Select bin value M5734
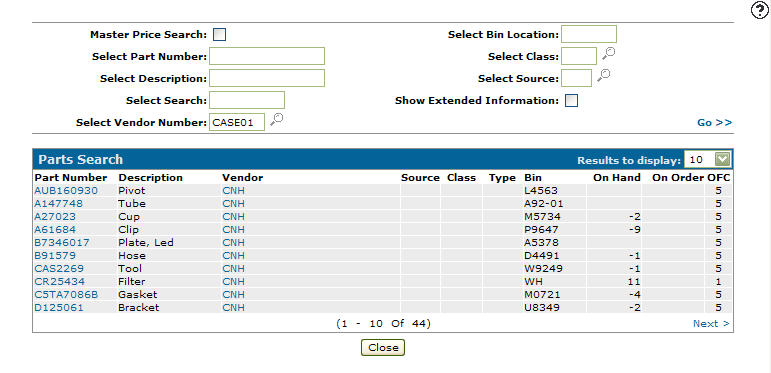This screenshot has width=771, height=373. (x=542, y=217)
